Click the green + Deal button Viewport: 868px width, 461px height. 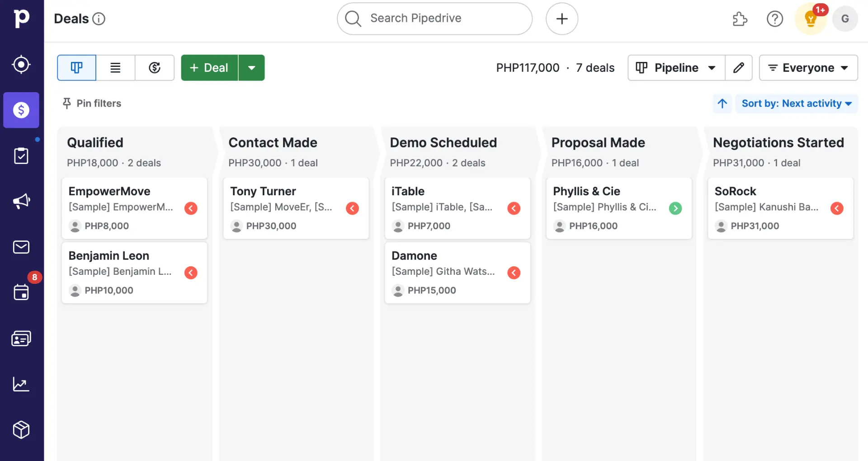point(209,68)
